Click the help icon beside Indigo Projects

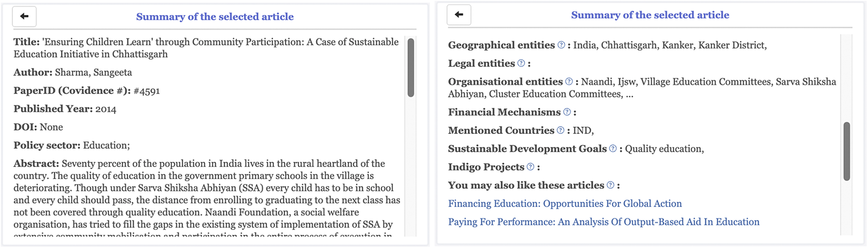(x=530, y=167)
